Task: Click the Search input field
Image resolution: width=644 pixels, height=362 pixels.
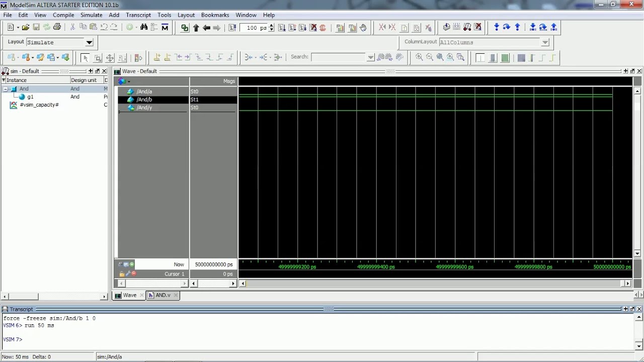Action: pyautogui.click(x=339, y=57)
